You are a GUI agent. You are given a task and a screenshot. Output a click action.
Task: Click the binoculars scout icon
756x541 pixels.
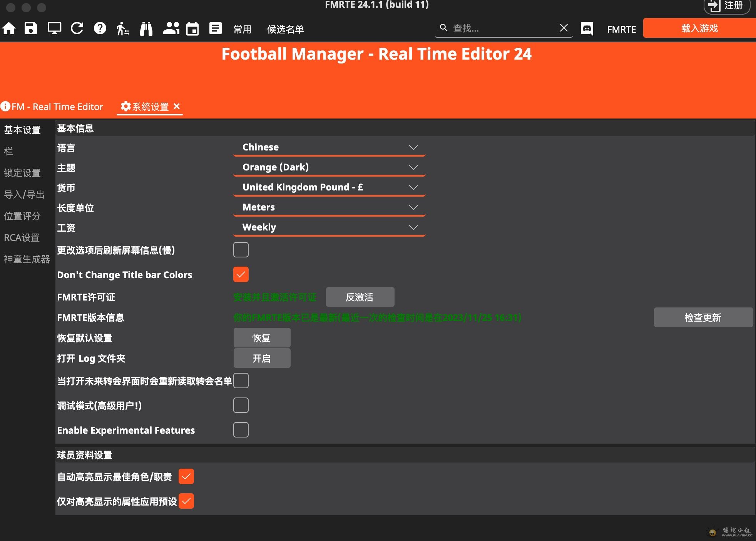click(146, 28)
